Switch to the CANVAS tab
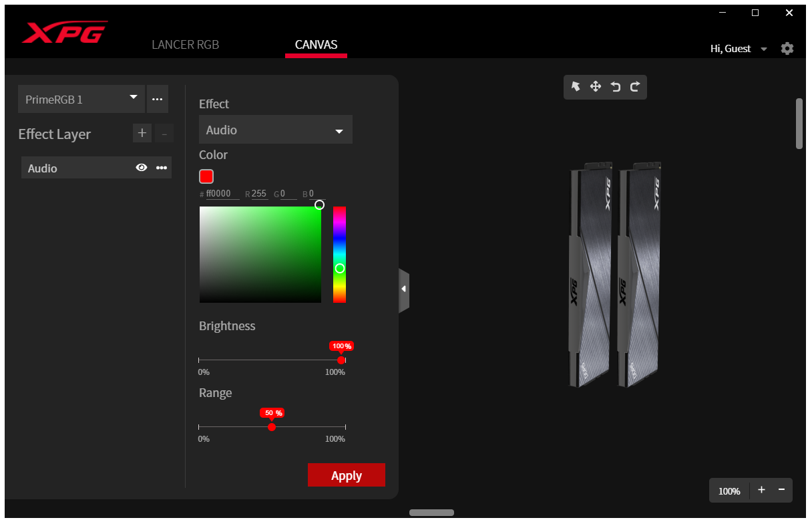The height and width of the screenshot is (524, 812). pos(316,45)
